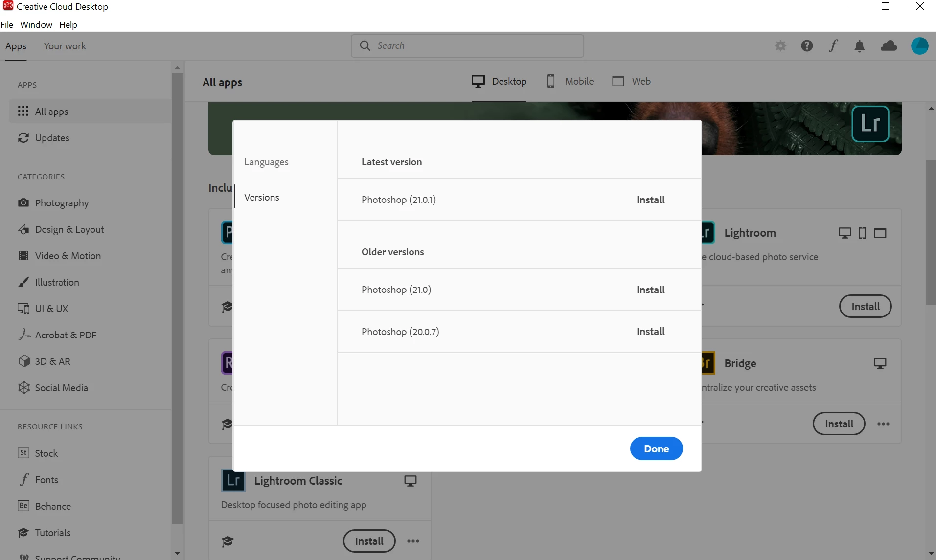
Task: Install Photoshop (21.0.1)
Action: [x=650, y=200]
